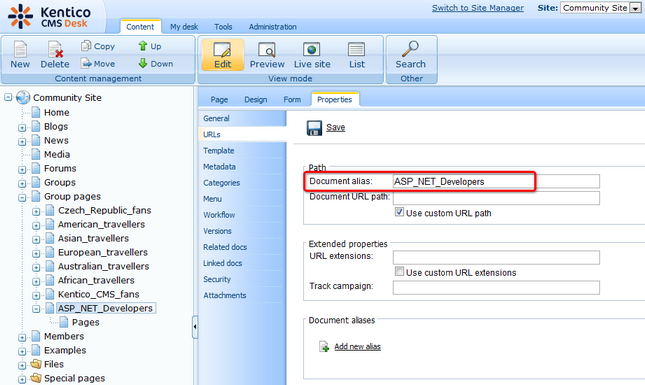Open the Content main tab

pos(140,27)
